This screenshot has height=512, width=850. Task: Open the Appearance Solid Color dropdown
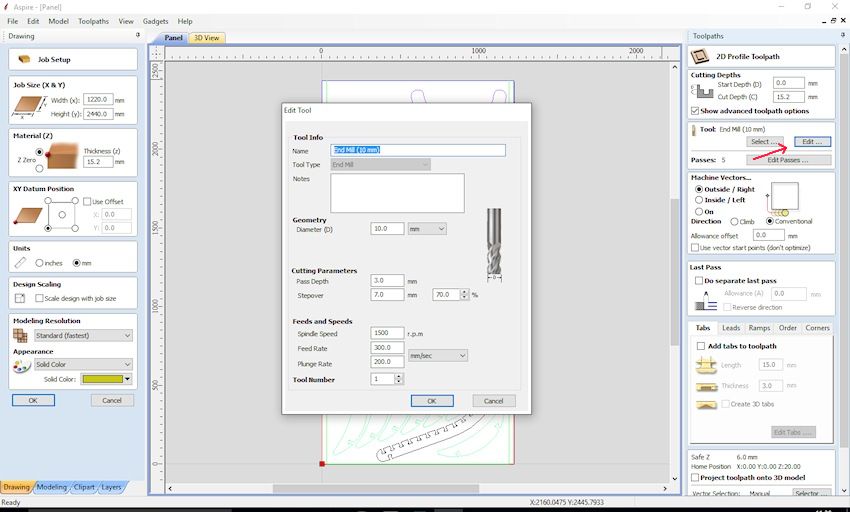click(83, 364)
